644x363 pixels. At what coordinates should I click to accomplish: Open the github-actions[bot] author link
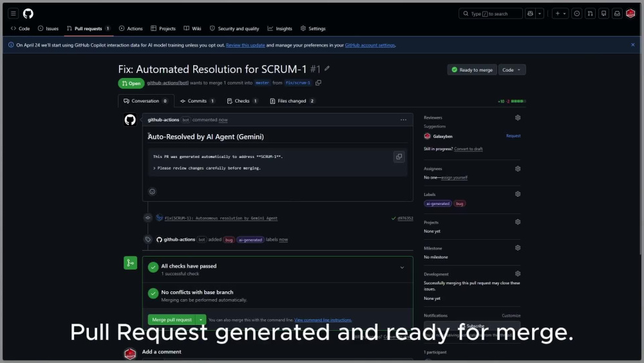click(x=167, y=83)
